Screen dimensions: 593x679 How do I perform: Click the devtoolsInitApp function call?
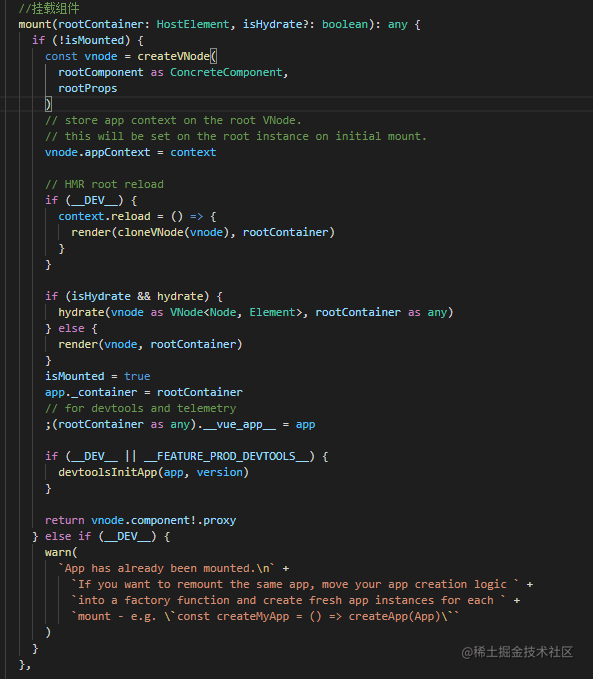(107, 472)
